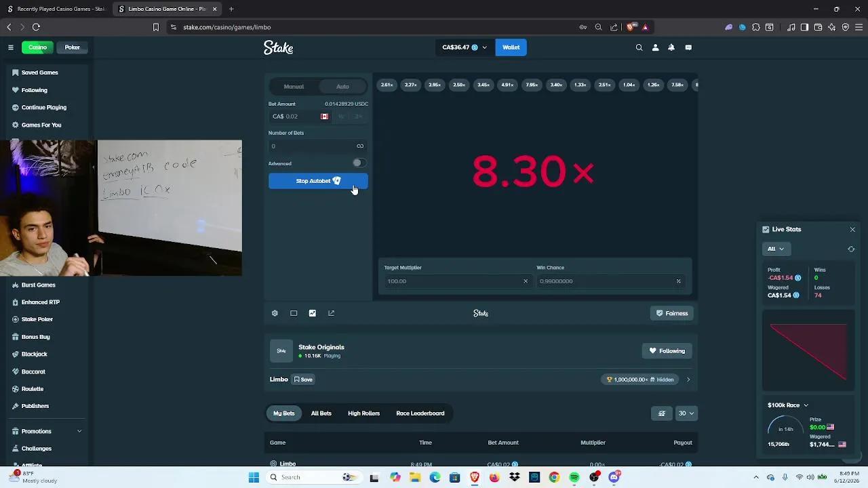868x488 pixels.
Task: Switch to Manual betting mode
Action: [x=294, y=87]
